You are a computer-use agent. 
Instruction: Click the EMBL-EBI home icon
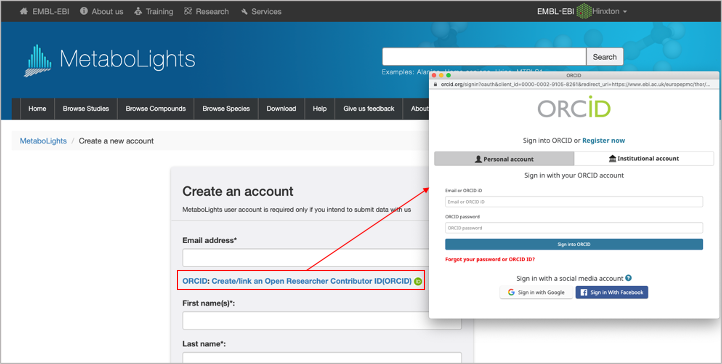point(23,11)
